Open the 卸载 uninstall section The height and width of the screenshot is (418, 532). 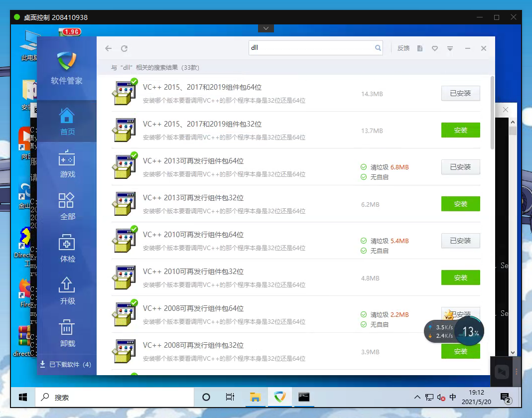point(67,333)
